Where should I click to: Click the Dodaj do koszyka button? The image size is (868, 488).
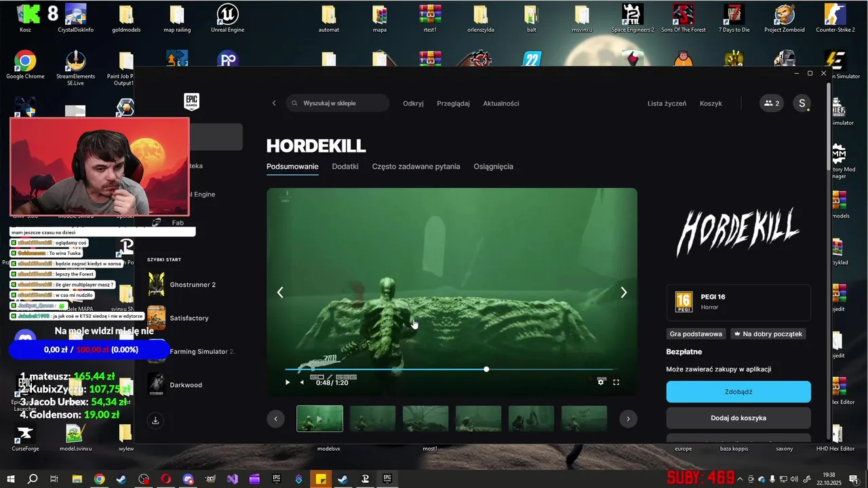click(x=738, y=418)
